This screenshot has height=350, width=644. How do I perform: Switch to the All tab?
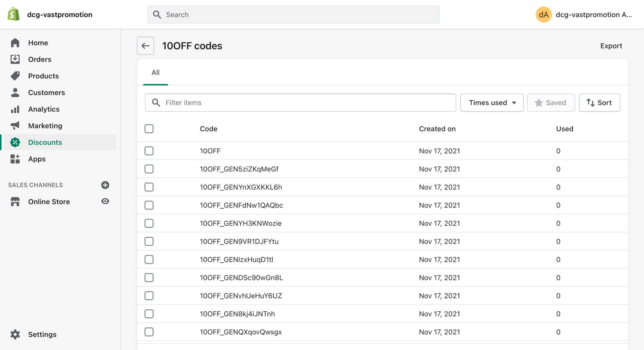click(x=155, y=73)
